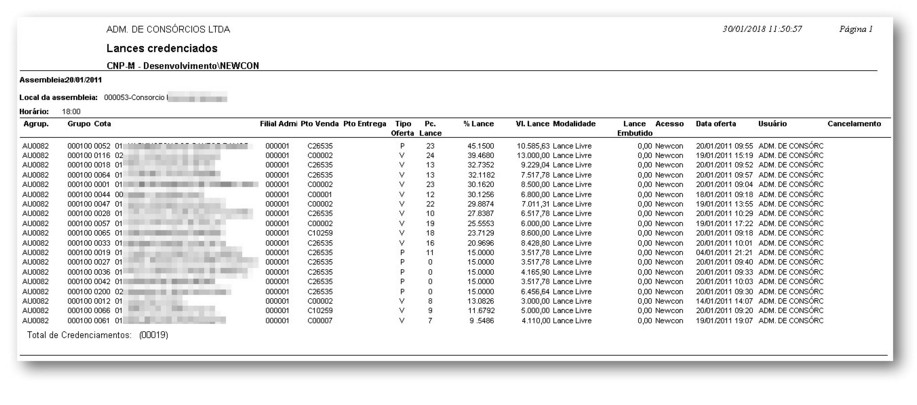This screenshot has height=405, width=917.
Task: Click the total count '(00019)'
Action: pos(154,336)
